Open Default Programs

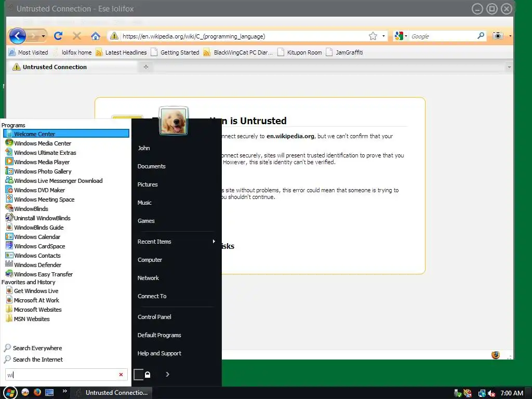[x=159, y=335]
